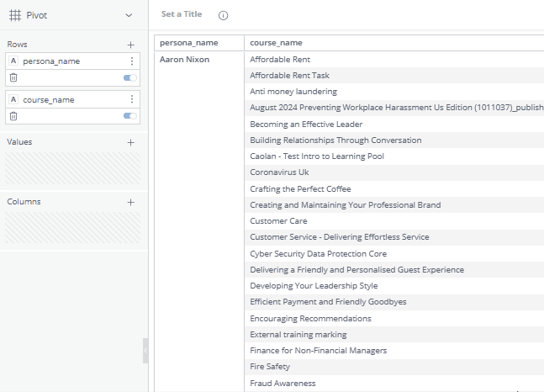Add a new Columns field
Screen dimensions: 544x392
130,202
